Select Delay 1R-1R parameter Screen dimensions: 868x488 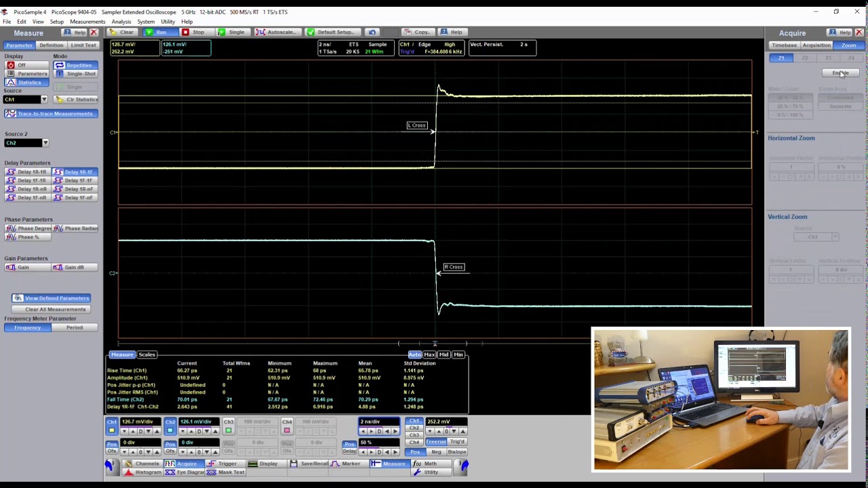click(27, 172)
